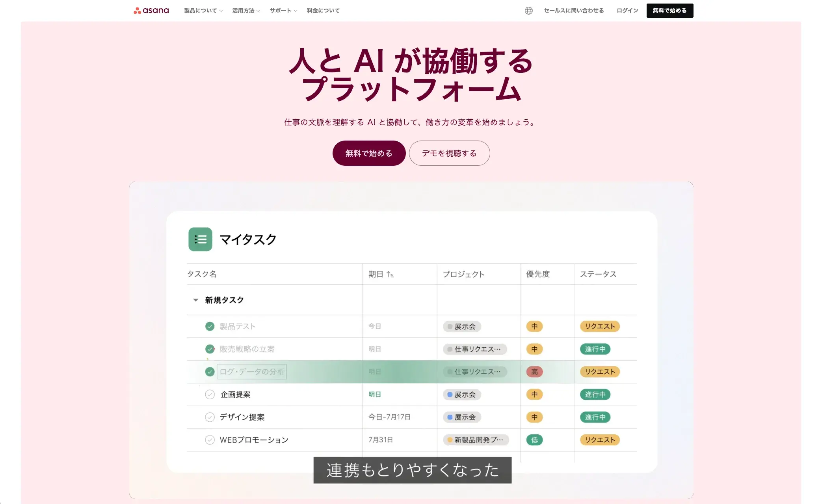The width and height of the screenshot is (820, 504).
Task: Mark 企画提案 task as complete
Action: click(x=210, y=395)
